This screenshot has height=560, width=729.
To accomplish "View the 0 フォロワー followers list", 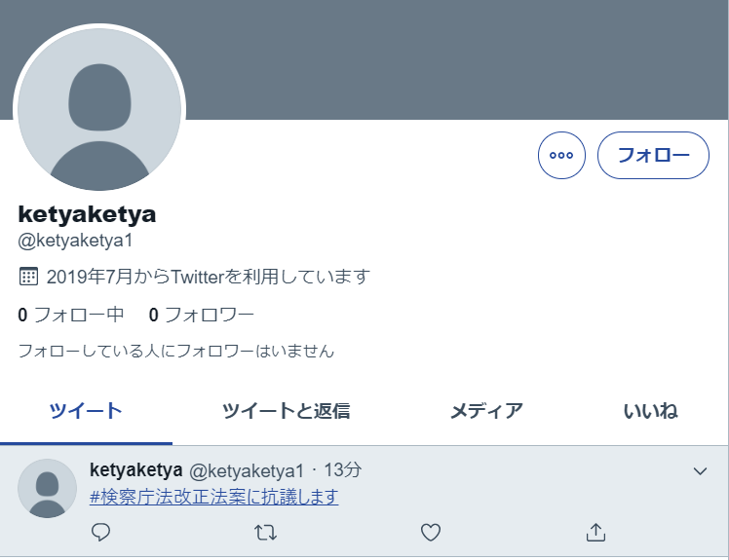I will coord(202,315).
